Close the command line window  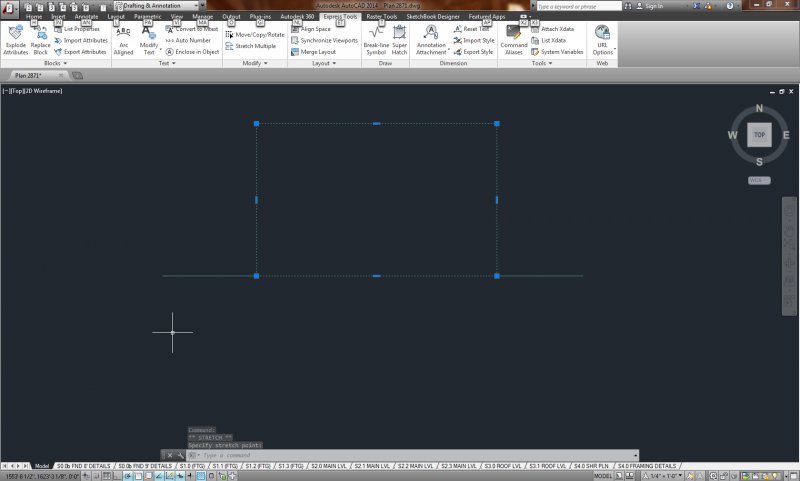(x=170, y=455)
